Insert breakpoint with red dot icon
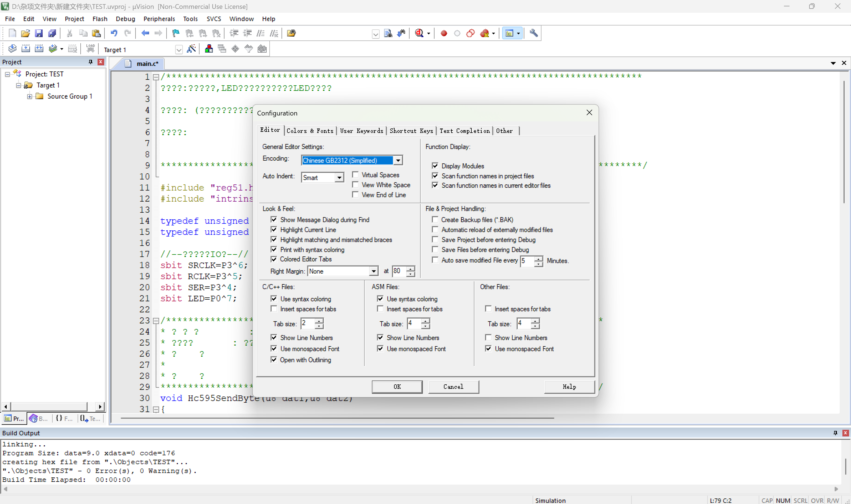The width and height of the screenshot is (851, 504). click(x=444, y=33)
